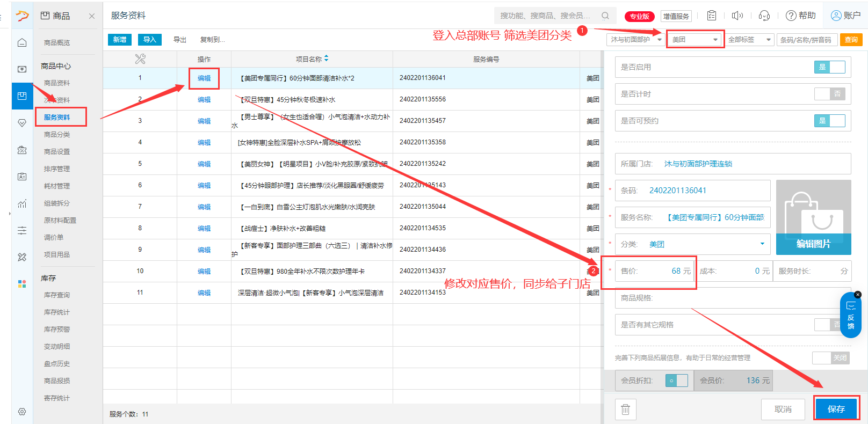Toggle the 是否可预约 switch
Screen dimensions: 868x424
tap(830, 121)
